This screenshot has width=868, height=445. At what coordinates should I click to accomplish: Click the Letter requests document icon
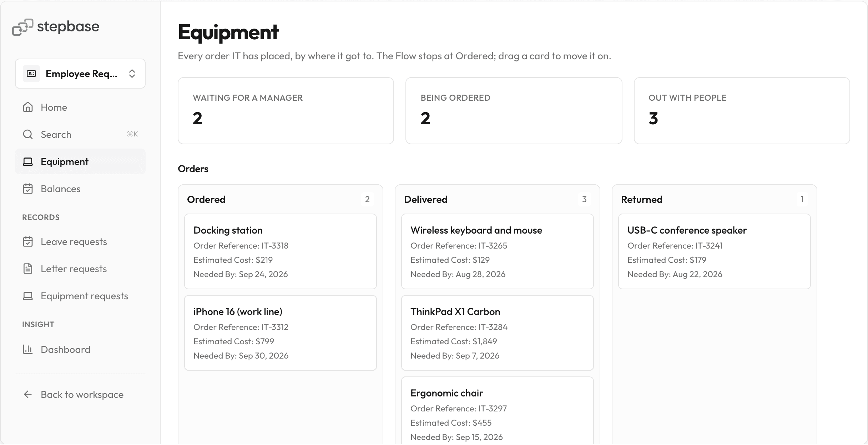tap(28, 269)
